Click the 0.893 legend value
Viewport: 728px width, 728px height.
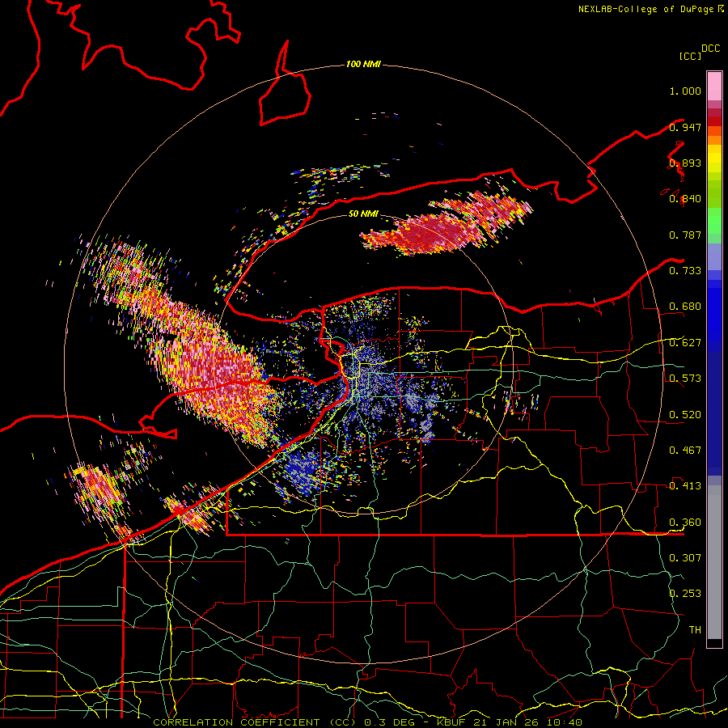[x=685, y=163]
